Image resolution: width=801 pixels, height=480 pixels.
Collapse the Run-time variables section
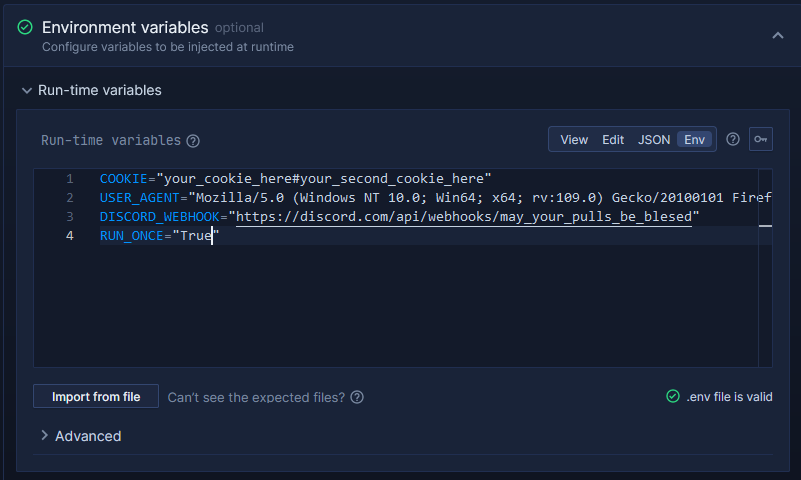[x=27, y=90]
